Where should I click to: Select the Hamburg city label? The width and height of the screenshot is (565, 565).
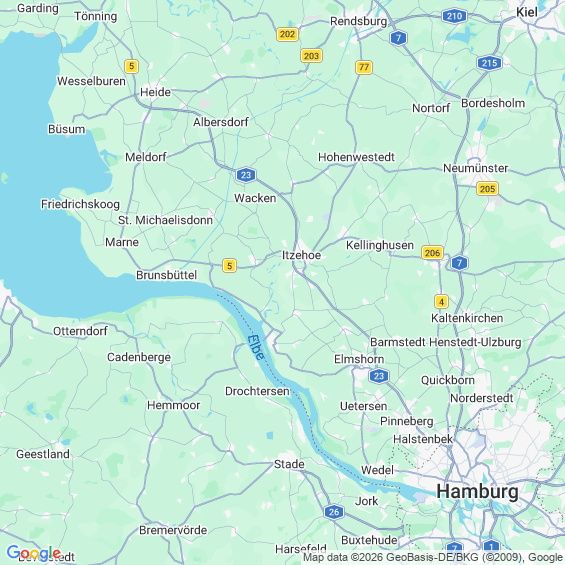[477, 491]
